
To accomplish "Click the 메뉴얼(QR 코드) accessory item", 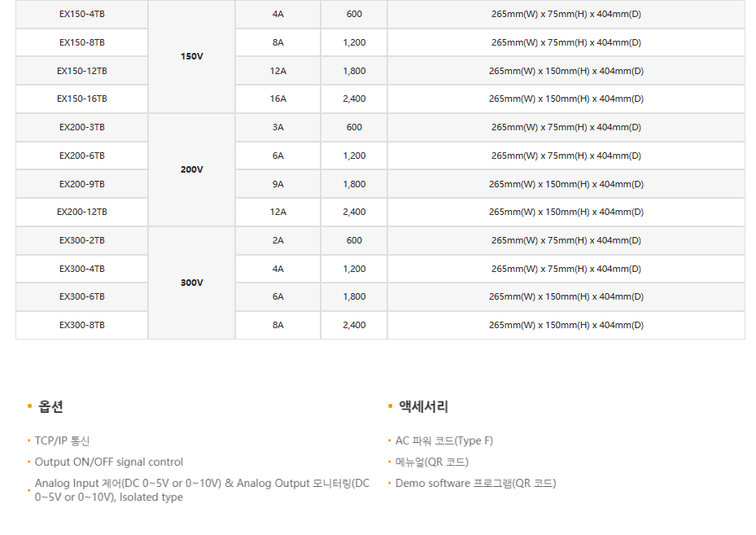I will pos(431,462).
